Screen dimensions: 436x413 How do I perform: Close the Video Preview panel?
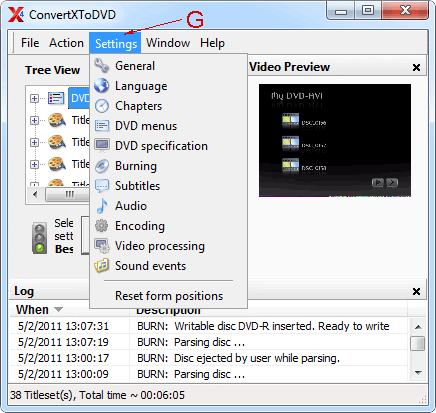click(x=416, y=68)
